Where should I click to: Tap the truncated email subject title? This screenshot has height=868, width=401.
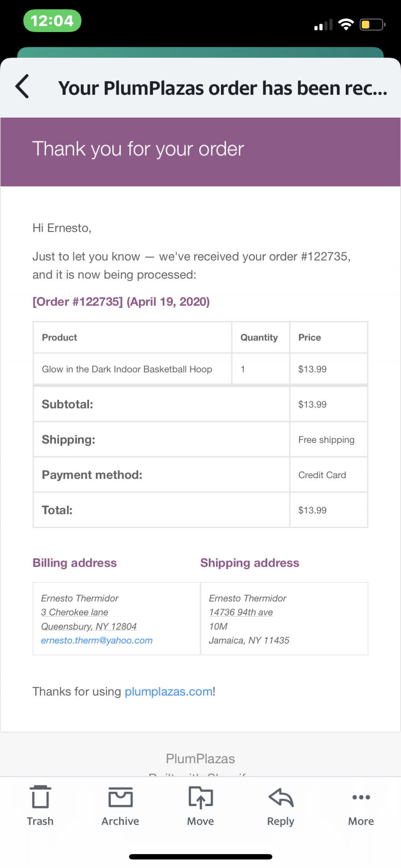tap(223, 88)
